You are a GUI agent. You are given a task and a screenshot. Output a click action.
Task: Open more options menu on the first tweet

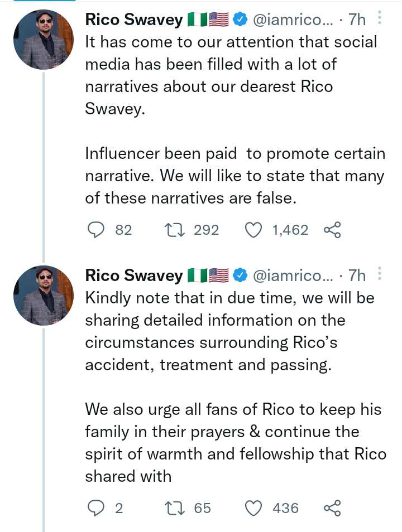pos(379,20)
